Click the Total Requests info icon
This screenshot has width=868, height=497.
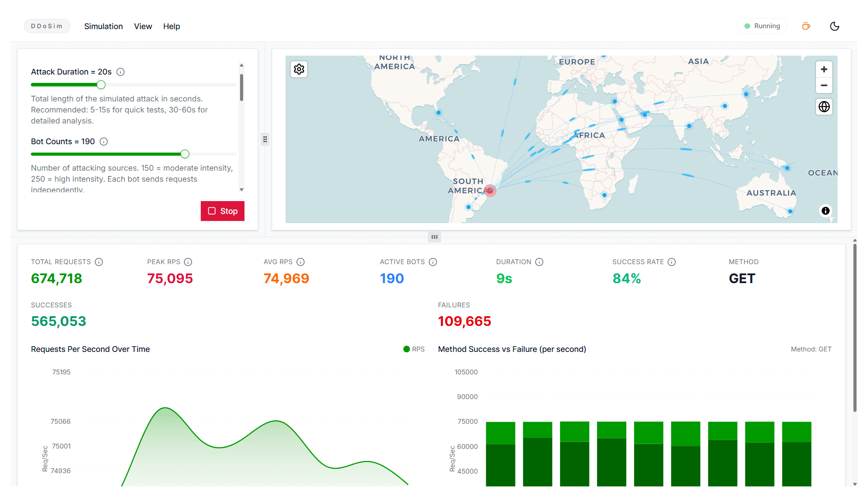(99, 262)
